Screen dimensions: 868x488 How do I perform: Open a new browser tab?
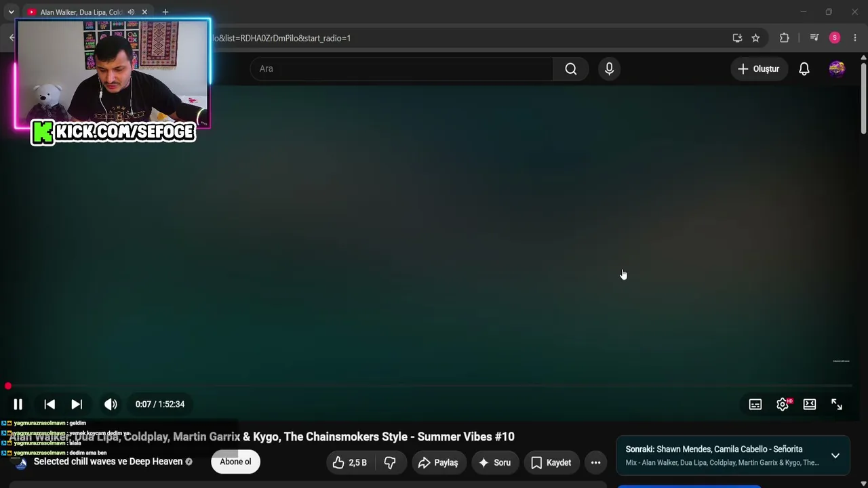coord(165,12)
